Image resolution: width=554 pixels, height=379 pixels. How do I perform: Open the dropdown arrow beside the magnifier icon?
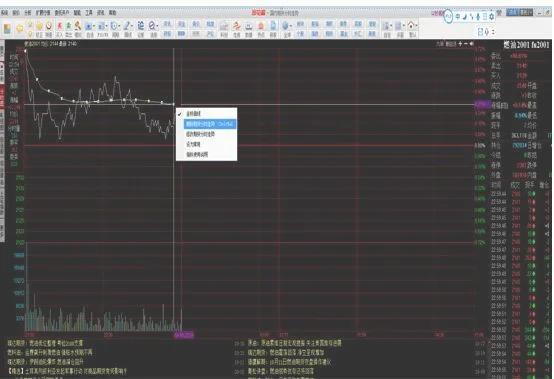(x=157, y=26)
